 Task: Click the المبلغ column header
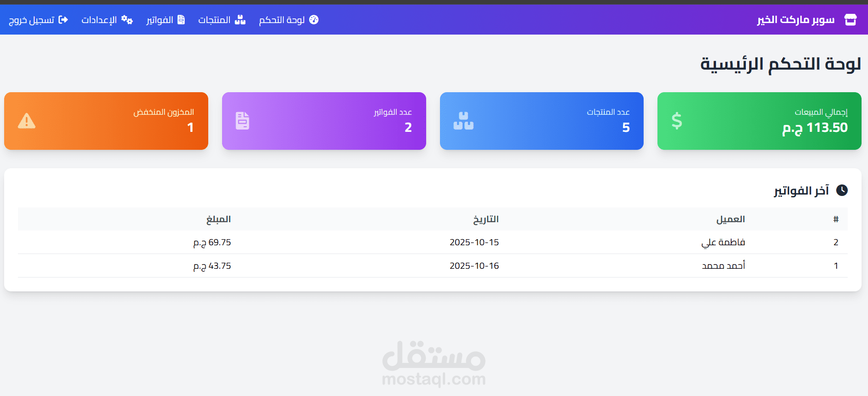click(x=218, y=219)
